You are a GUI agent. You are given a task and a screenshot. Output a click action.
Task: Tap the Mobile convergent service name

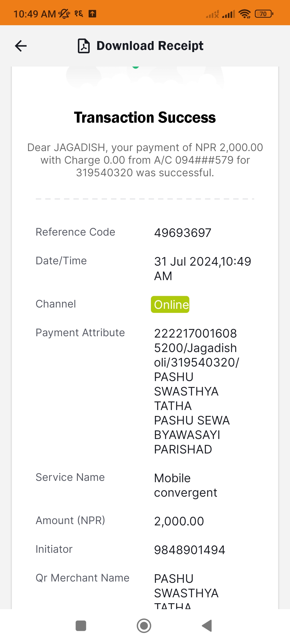[186, 485]
